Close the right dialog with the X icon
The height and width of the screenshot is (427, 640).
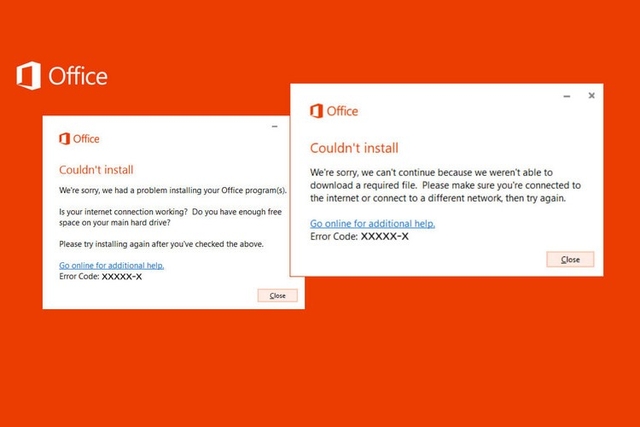point(591,96)
